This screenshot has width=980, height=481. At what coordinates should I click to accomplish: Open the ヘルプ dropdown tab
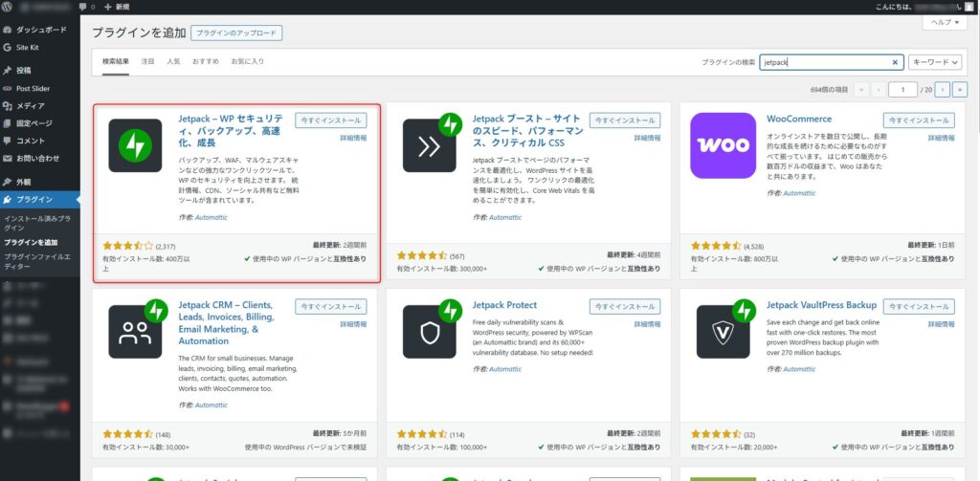coord(945,22)
